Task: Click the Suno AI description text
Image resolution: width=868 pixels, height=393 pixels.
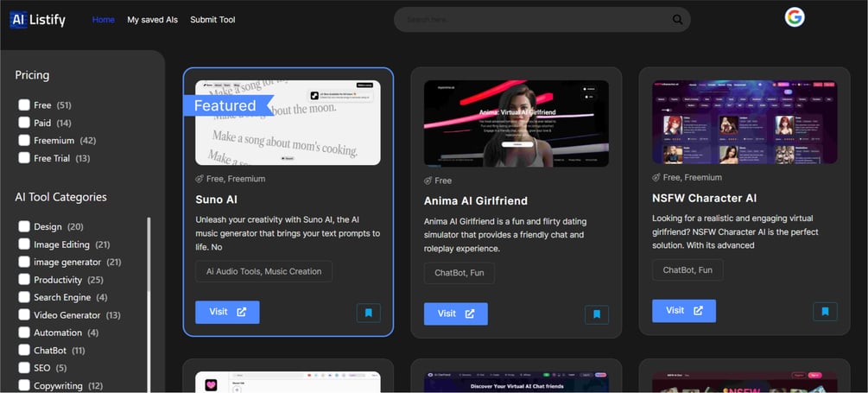Action: pos(288,233)
